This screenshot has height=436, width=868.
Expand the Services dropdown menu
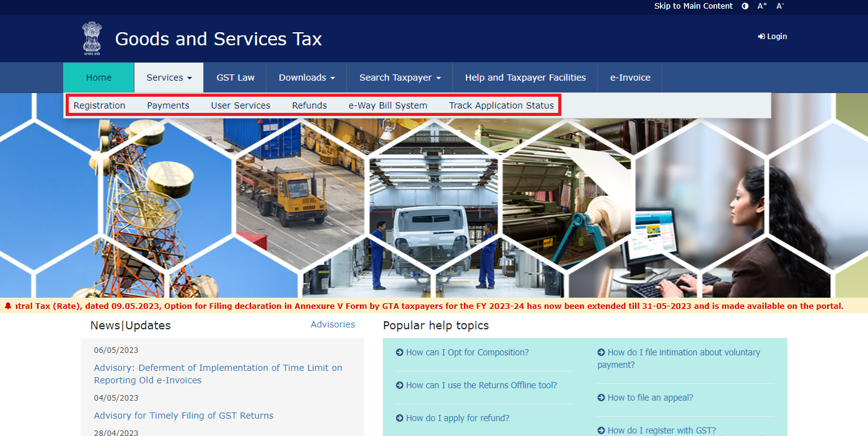pos(169,78)
